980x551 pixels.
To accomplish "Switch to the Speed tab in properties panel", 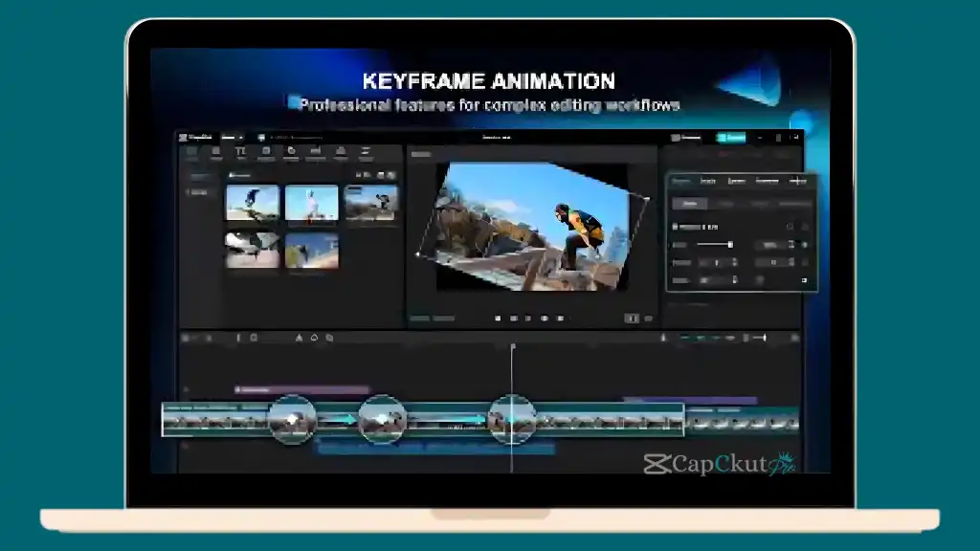I will click(737, 181).
